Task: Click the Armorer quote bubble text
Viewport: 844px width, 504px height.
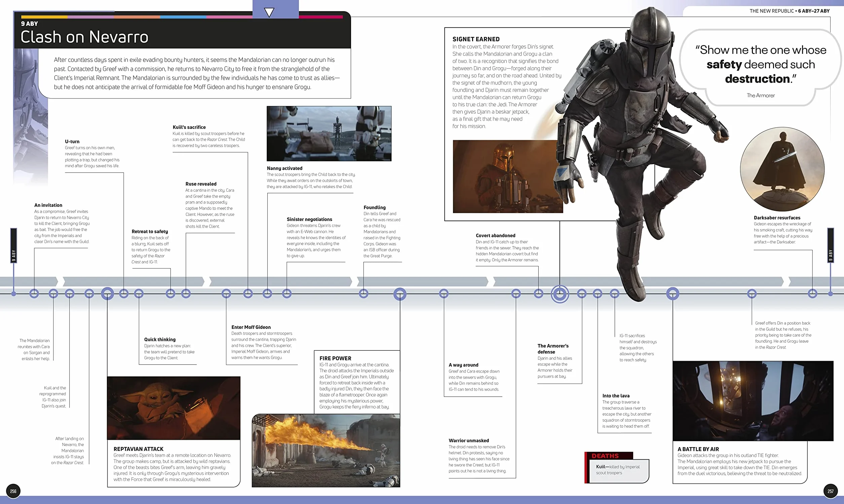Action: click(x=761, y=64)
